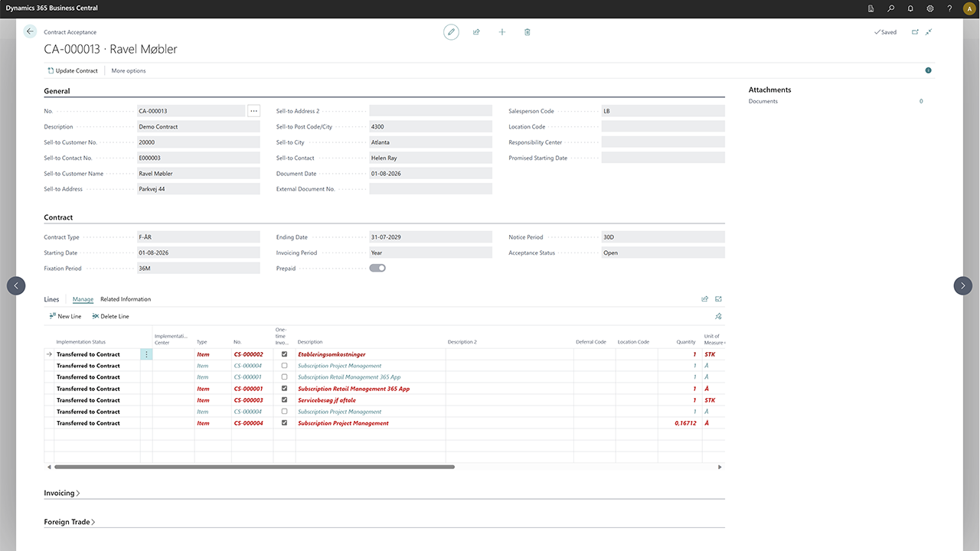Open the help question mark icon

[950, 8]
